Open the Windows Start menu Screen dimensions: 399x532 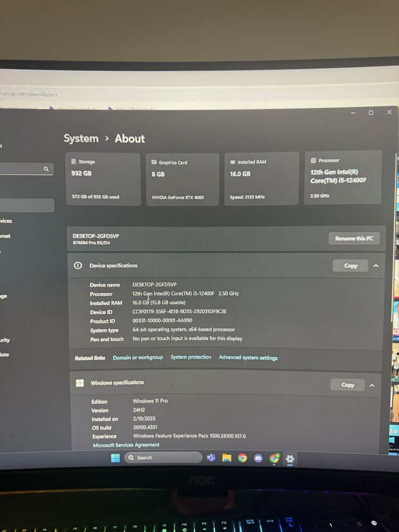[115, 458]
